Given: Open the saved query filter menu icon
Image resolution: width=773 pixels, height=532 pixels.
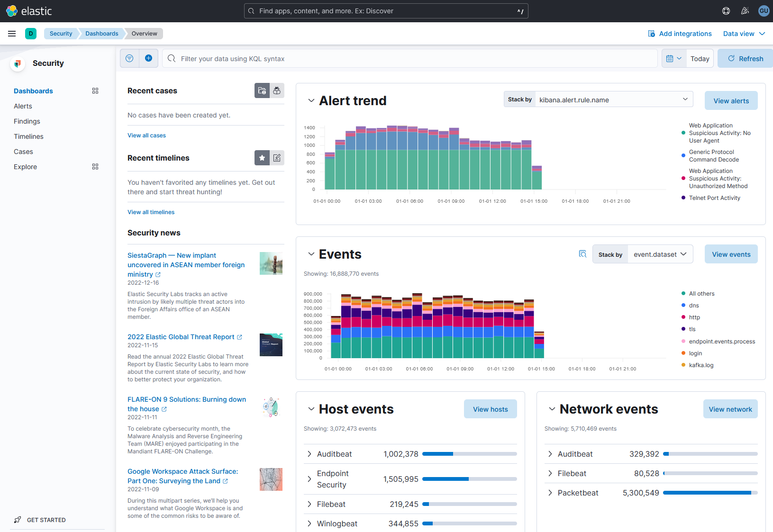Looking at the screenshot, I should point(129,58).
